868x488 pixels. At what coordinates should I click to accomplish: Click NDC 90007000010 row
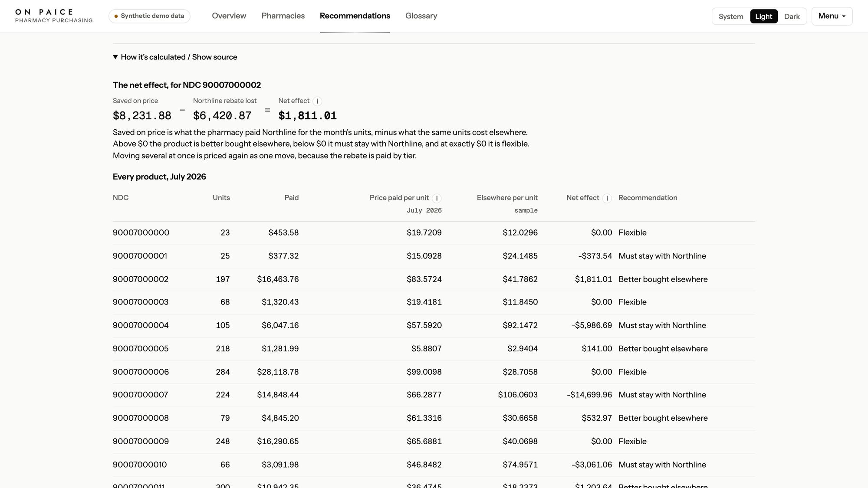point(434,465)
